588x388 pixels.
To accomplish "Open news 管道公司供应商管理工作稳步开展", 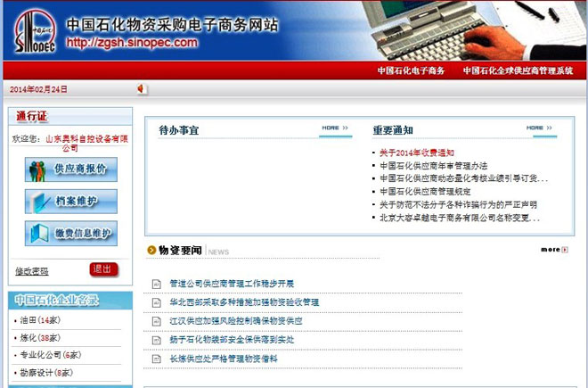I will [x=232, y=284].
